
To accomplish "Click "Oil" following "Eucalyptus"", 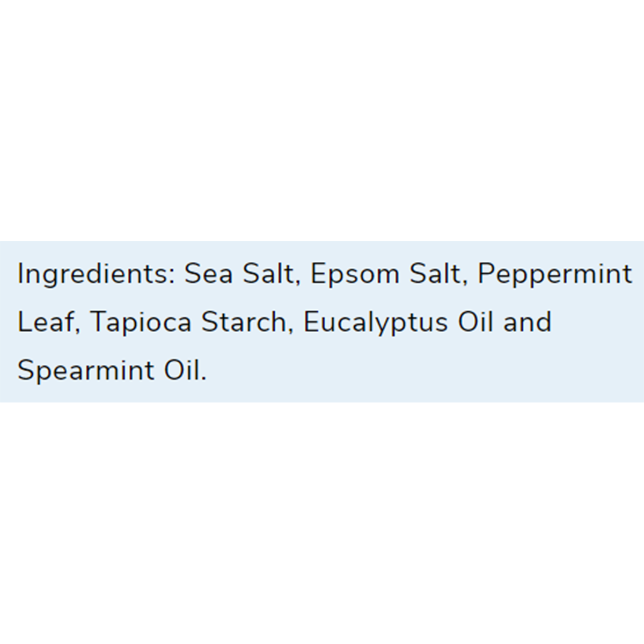I will [x=475, y=322].
